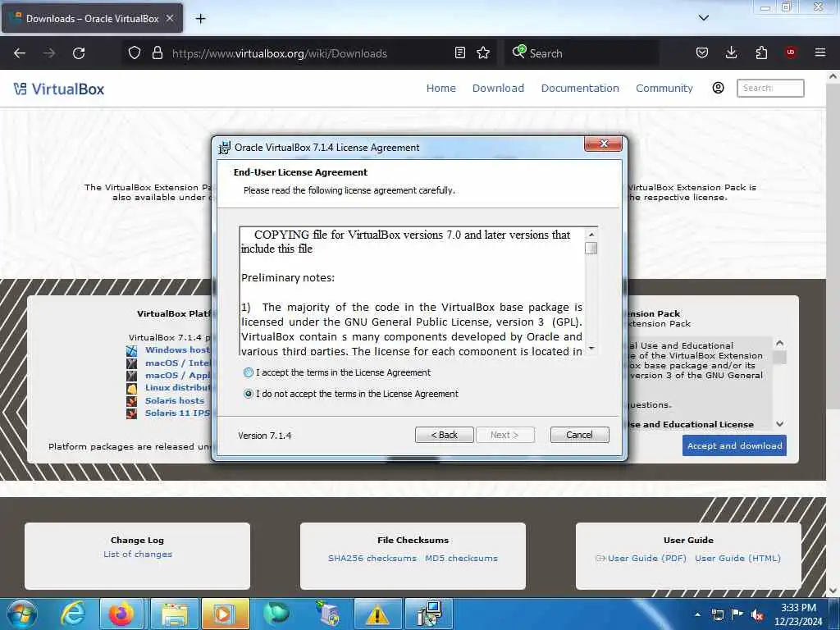The image size is (840, 630).
Task: Click the uBlock Origin toolbar icon
Action: (x=791, y=52)
